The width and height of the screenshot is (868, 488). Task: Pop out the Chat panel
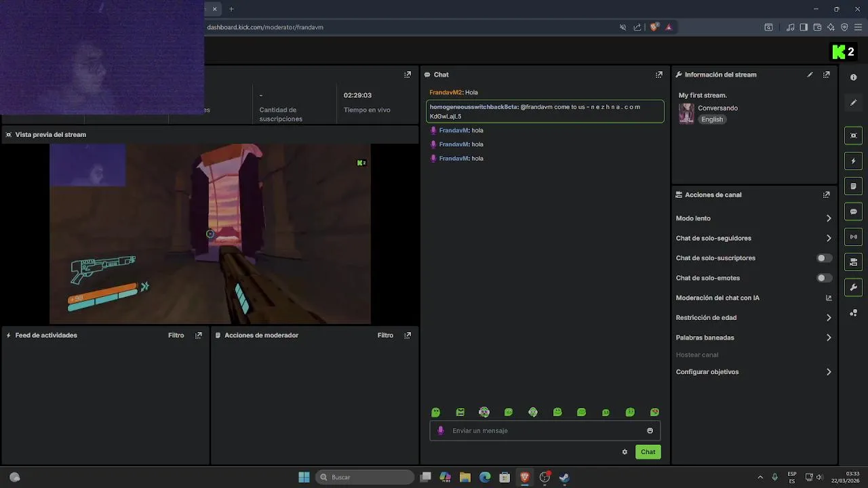pos(658,75)
